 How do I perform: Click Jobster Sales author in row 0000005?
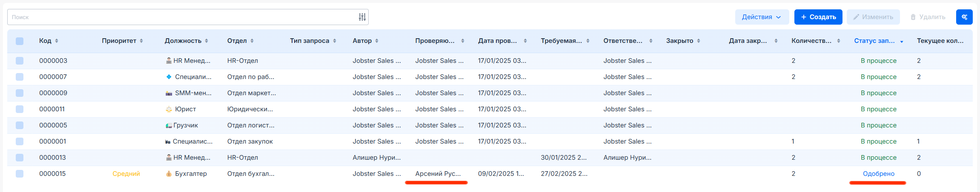377,125
